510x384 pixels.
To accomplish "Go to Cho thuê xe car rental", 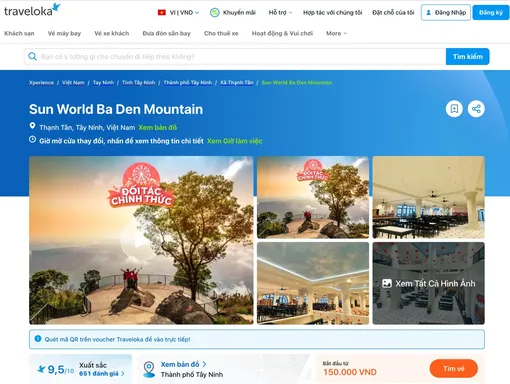I will click(221, 33).
